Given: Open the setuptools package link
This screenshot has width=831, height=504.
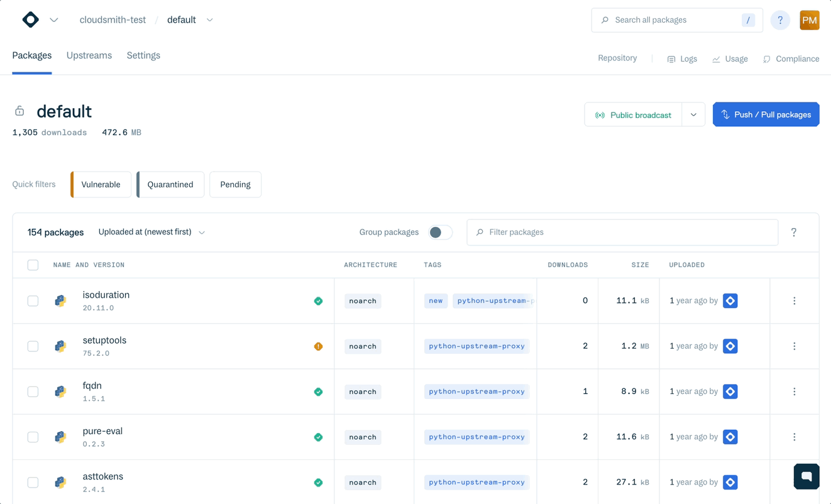Looking at the screenshot, I should [104, 340].
